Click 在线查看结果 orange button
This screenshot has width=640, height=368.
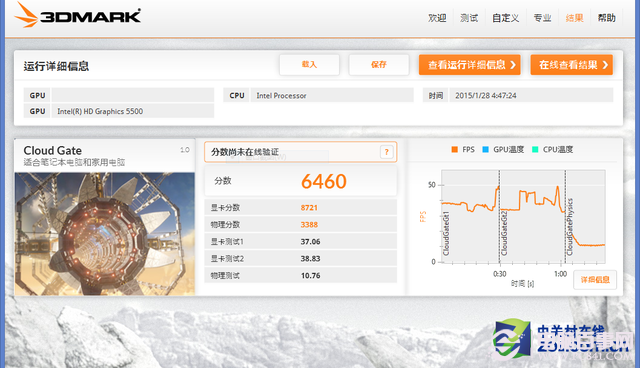click(x=571, y=65)
